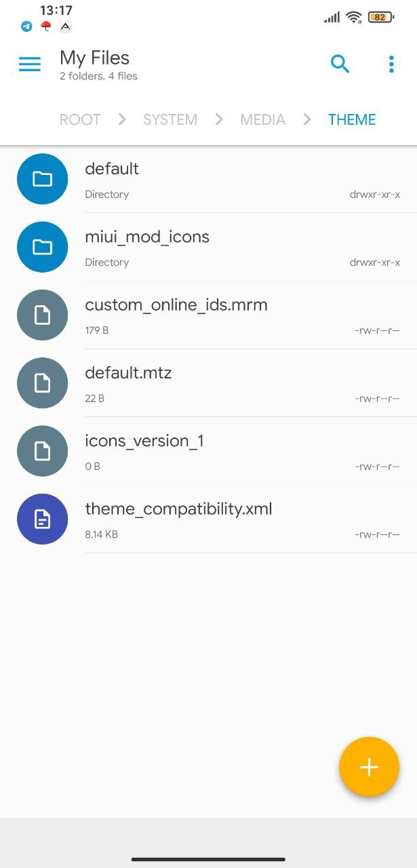Viewport: 417px width, 868px height.
Task: Tap the Telegram notification icon in status bar
Action: tap(26, 26)
